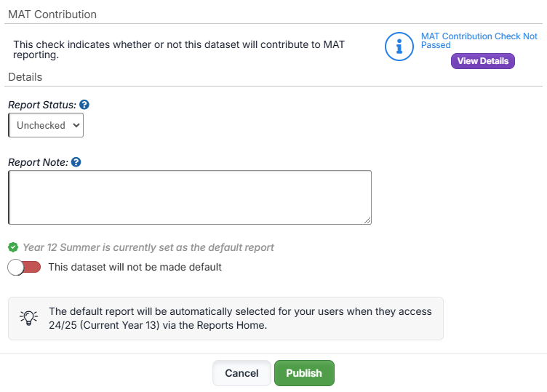Click the 'Report Note:' field label
Viewport: 547px width, 392px height.
[38, 162]
